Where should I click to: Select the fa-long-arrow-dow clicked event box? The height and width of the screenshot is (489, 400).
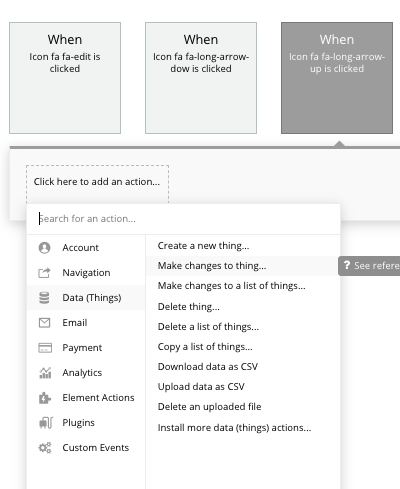coord(201,78)
